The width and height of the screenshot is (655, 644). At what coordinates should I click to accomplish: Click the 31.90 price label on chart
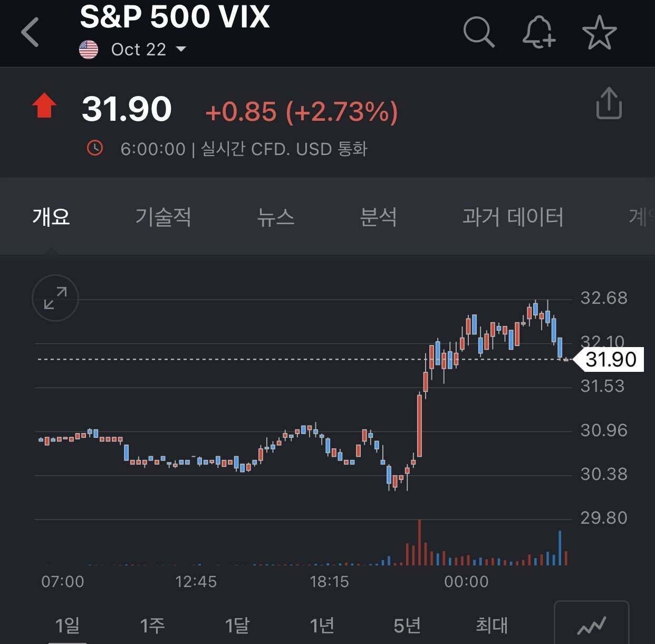(612, 359)
